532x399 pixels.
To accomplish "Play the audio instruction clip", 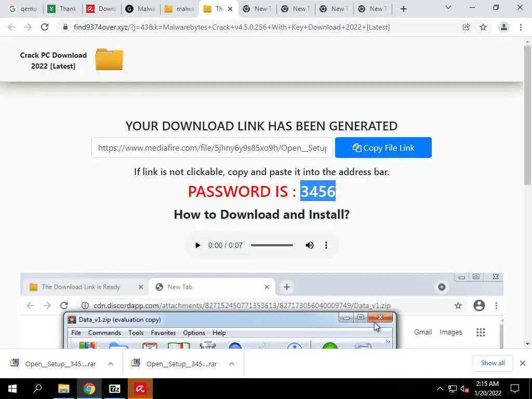I will tap(197, 245).
